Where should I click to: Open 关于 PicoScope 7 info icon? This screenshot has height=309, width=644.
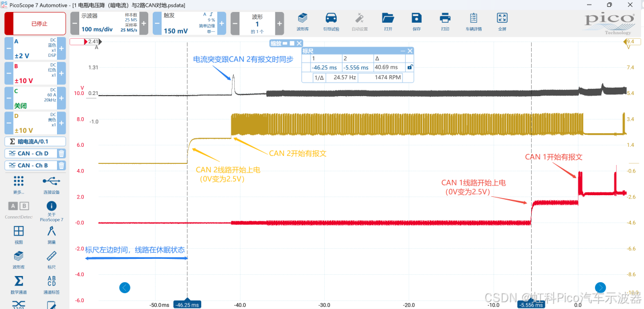point(51,211)
